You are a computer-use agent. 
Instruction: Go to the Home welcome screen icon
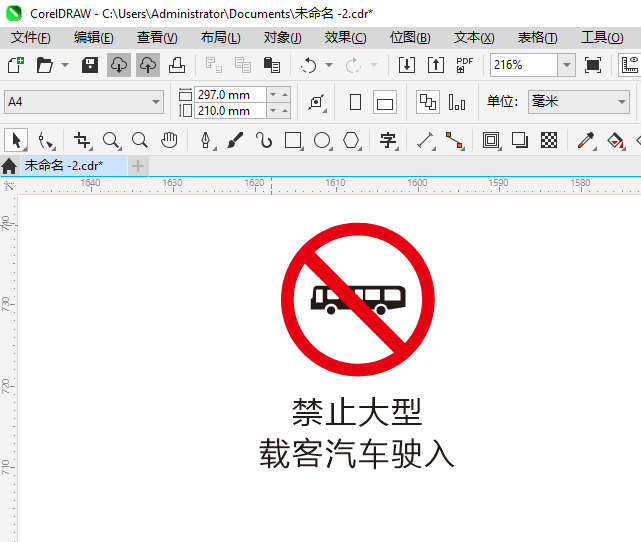tap(9, 166)
